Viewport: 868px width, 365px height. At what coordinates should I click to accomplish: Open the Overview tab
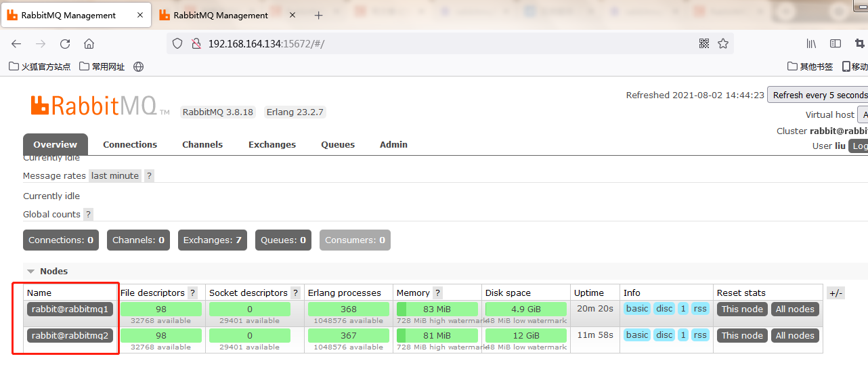pos(56,144)
